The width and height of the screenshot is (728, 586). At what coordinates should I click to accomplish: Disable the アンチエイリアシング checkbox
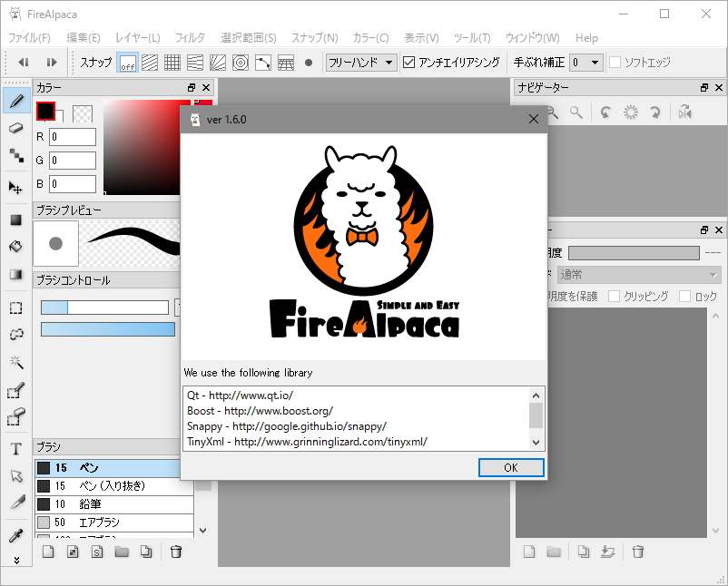pos(409,63)
